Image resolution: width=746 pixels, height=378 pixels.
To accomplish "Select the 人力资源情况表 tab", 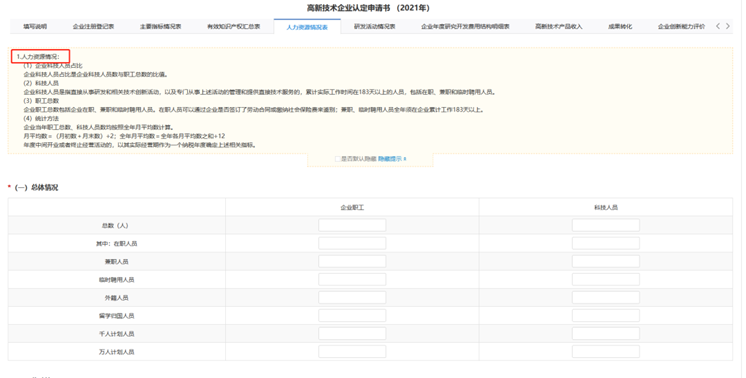I will tap(307, 27).
